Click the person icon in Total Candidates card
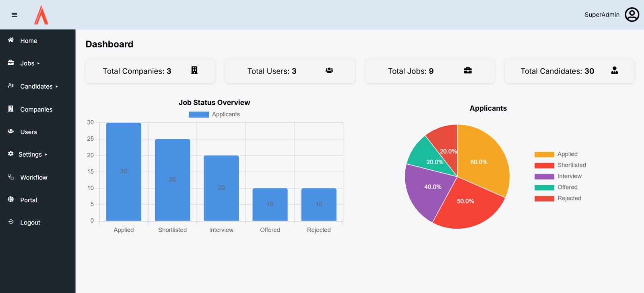 tap(614, 70)
